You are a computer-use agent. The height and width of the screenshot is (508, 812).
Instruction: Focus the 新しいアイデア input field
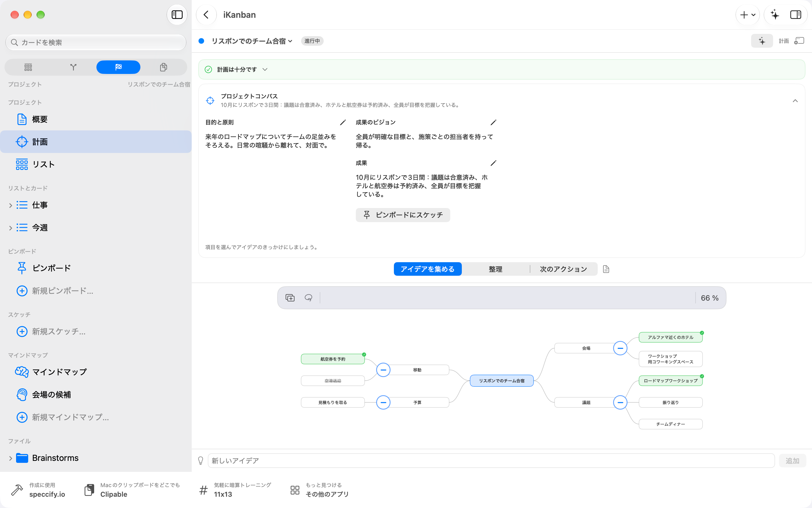click(491, 461)
